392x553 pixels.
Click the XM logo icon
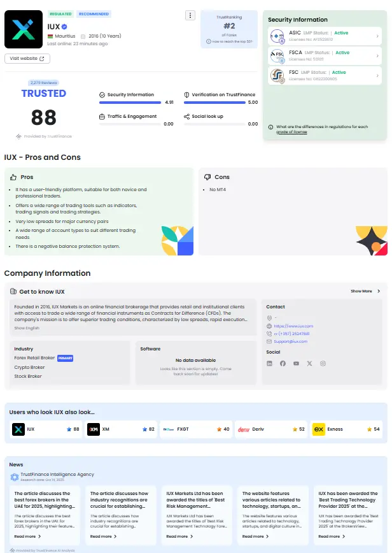94,429
